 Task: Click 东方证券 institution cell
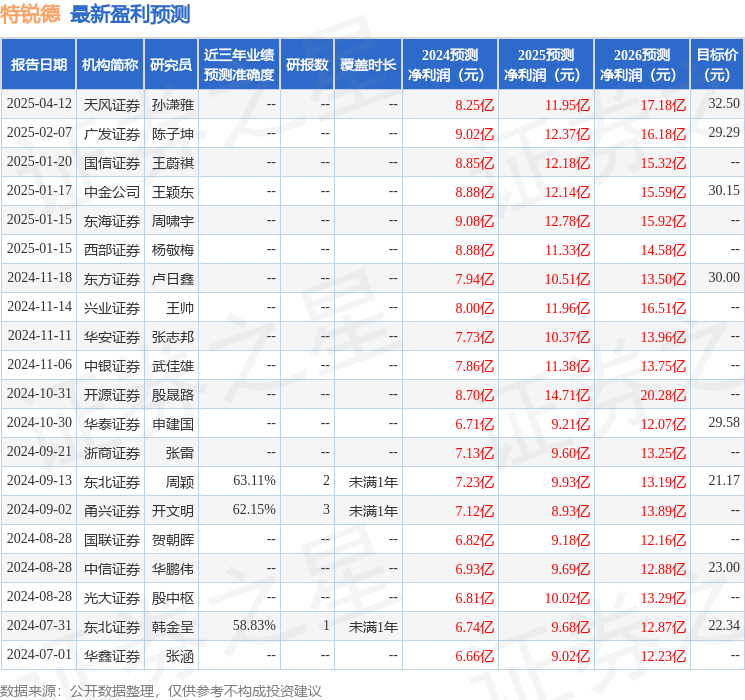[x=112, y=278]
